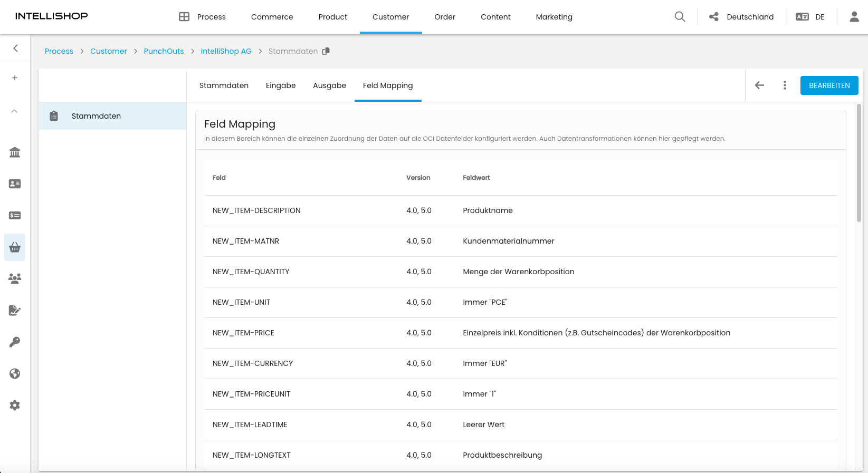The image size is (868, 473).
Task: Open the globe icon in sidebar
Action: [15, 374]
